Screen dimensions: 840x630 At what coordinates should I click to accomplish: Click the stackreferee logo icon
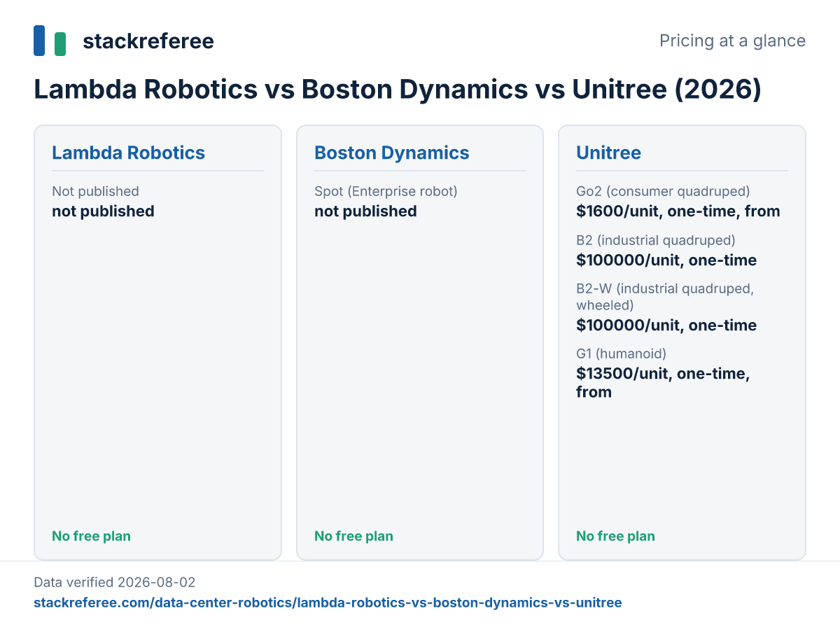(50, 41)
